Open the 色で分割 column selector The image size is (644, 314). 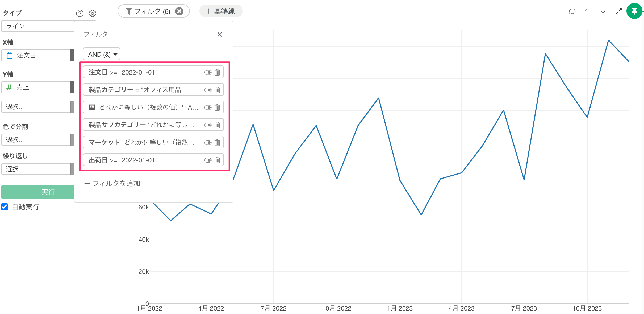pyautogui.click(x=36, y=140)
